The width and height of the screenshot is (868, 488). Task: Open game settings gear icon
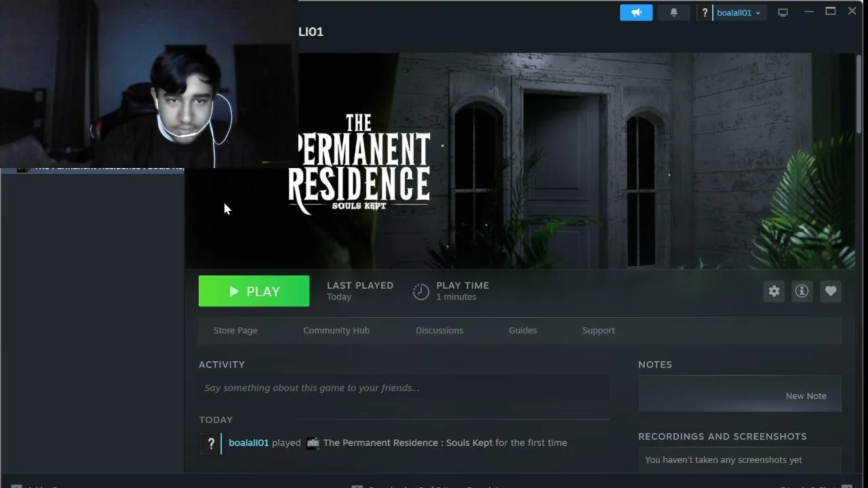(x=774, y=291)
